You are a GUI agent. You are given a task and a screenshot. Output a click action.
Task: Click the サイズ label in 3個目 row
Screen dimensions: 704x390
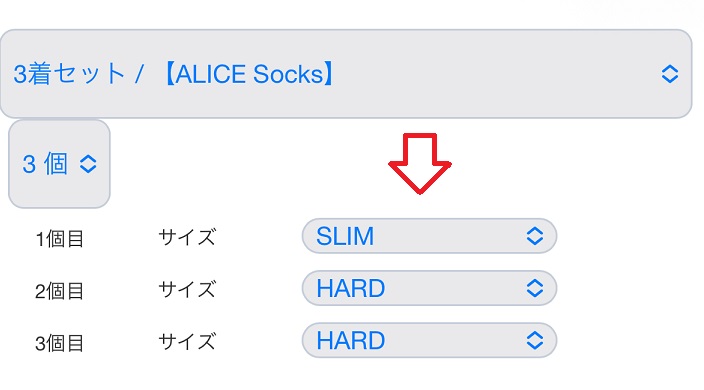(x=187, y=341)
